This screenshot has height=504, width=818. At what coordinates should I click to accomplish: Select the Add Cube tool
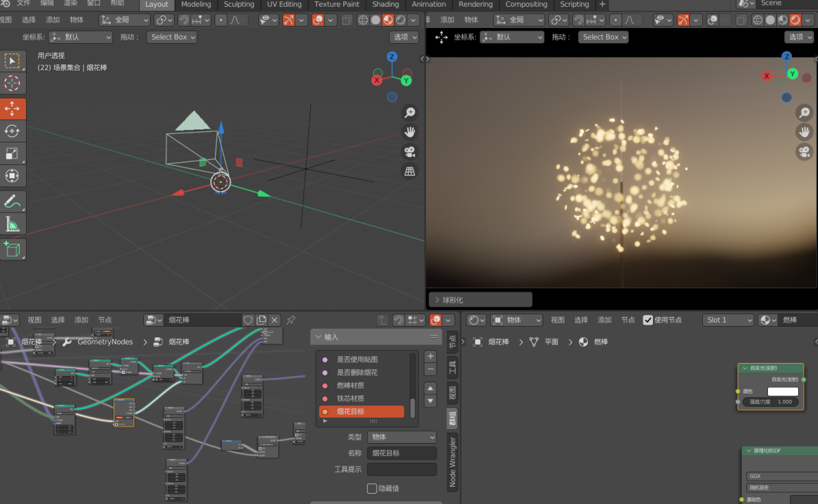(12, 249)
